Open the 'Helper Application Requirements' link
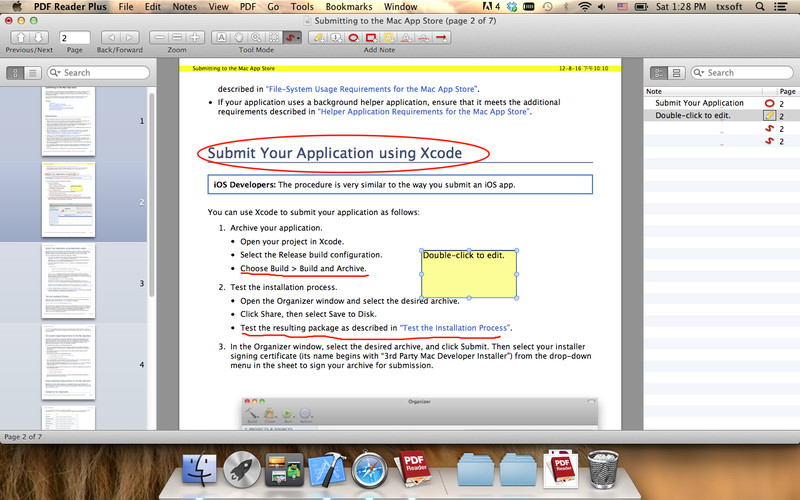The height and width of the screenshot is (500, 800). click(x=423, y=112)
